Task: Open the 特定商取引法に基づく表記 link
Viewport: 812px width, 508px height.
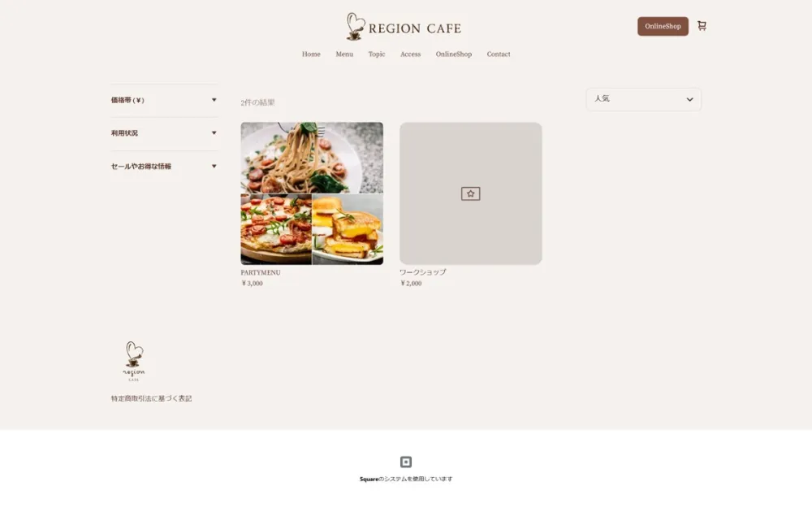Action: click(x=151, y=398)
